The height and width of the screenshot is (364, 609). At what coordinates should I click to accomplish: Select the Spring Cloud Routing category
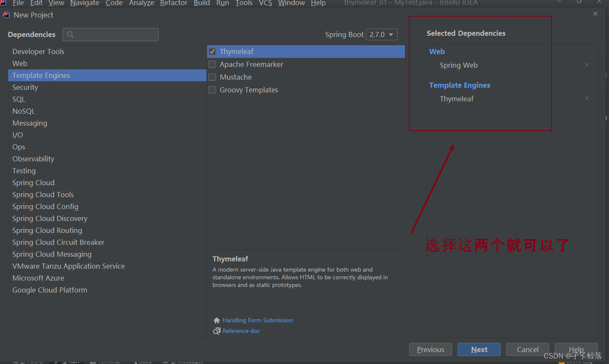coord(107,230)
